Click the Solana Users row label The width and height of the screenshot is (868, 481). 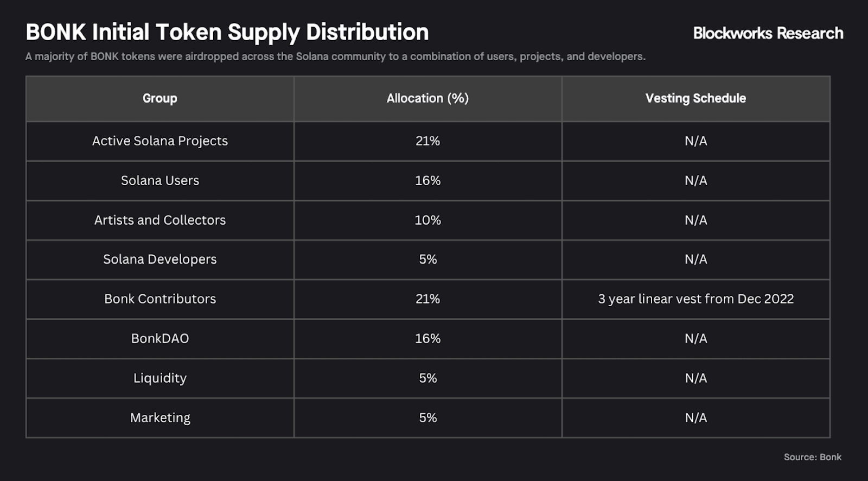point(160,181)
